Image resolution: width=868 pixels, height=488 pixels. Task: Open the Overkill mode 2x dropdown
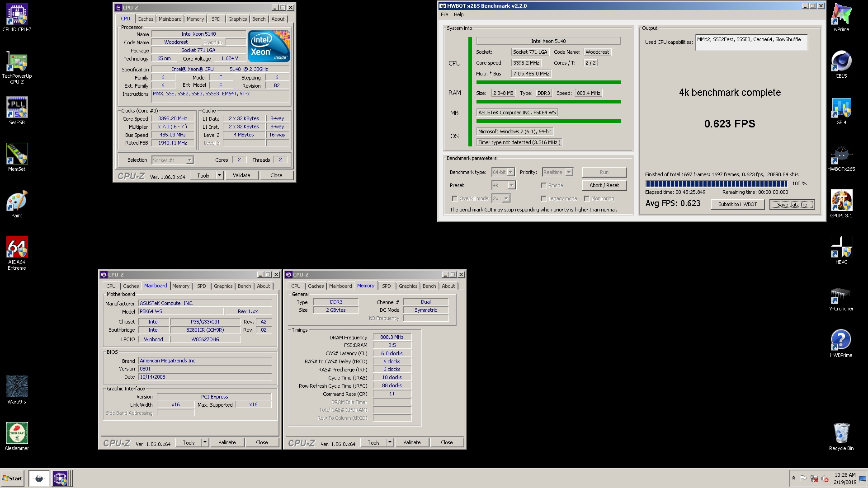(x=501, y=198)
